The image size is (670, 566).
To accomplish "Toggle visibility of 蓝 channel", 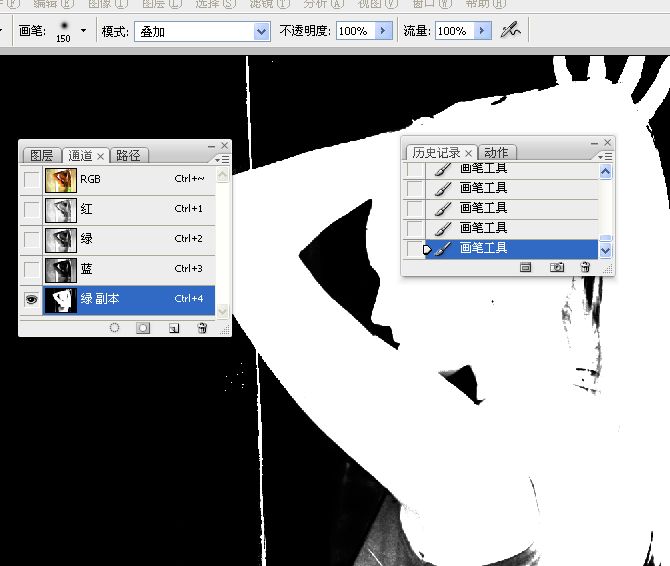I will pos(31,270).
